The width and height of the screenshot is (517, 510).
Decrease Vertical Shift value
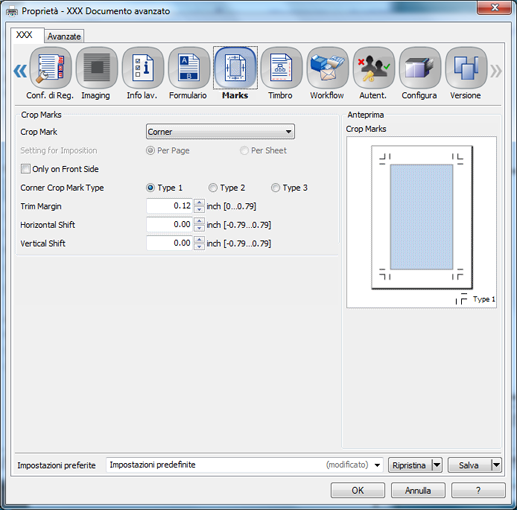point(199,247)
